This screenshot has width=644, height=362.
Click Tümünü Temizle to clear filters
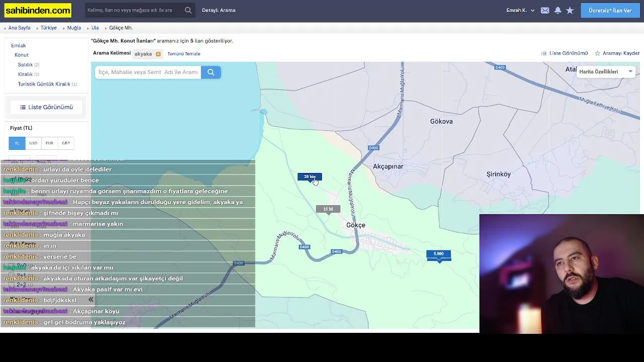point(184,54)
